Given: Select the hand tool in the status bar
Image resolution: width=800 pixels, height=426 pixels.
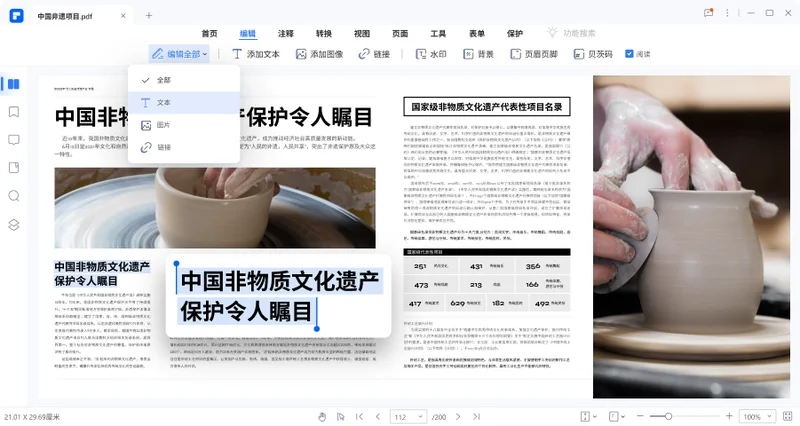Looking at the screenshot, I should tap(322, 417).
